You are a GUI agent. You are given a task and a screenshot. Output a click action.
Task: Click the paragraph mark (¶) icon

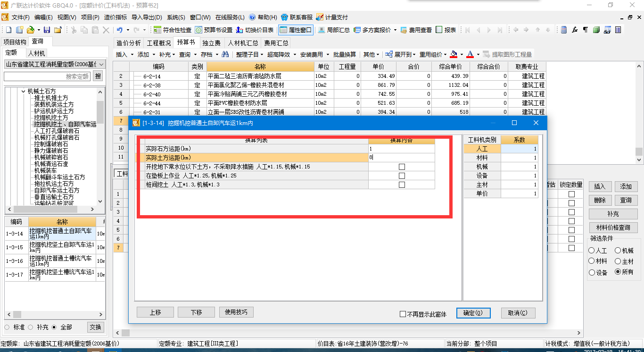point(585,30)
